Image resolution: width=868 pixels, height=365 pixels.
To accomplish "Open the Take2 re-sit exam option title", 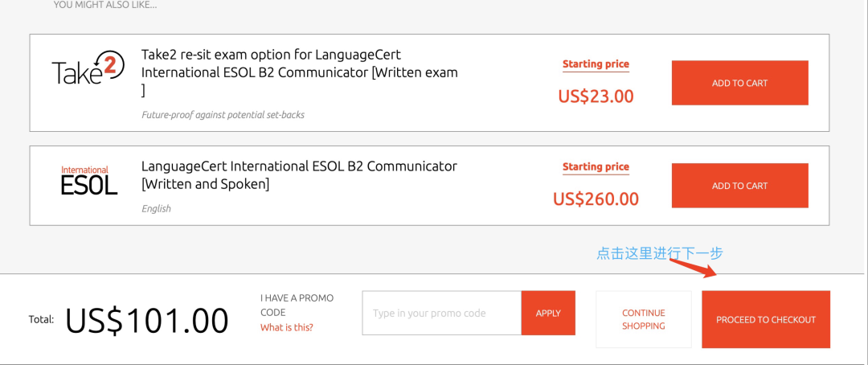I will tap(300, 72).
